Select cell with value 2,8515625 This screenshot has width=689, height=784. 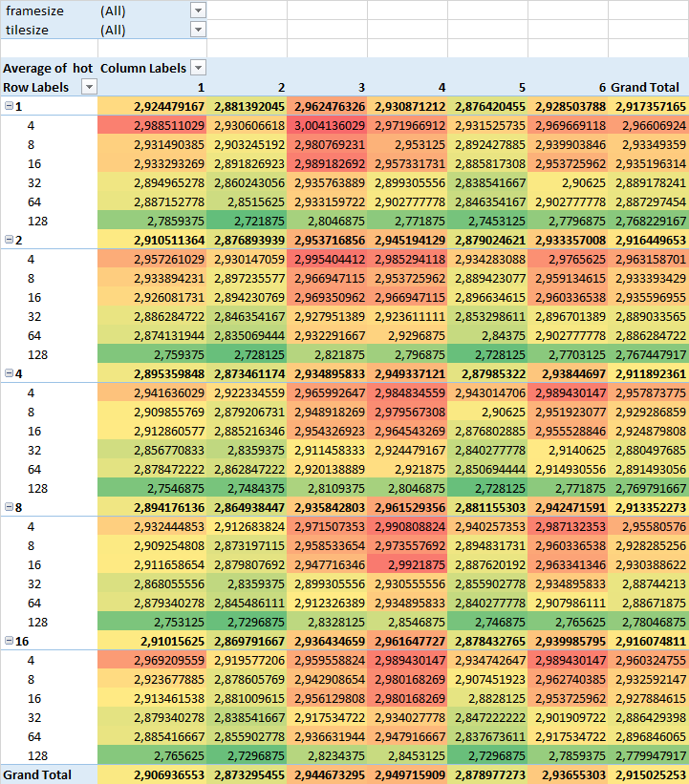coord(248,202)
